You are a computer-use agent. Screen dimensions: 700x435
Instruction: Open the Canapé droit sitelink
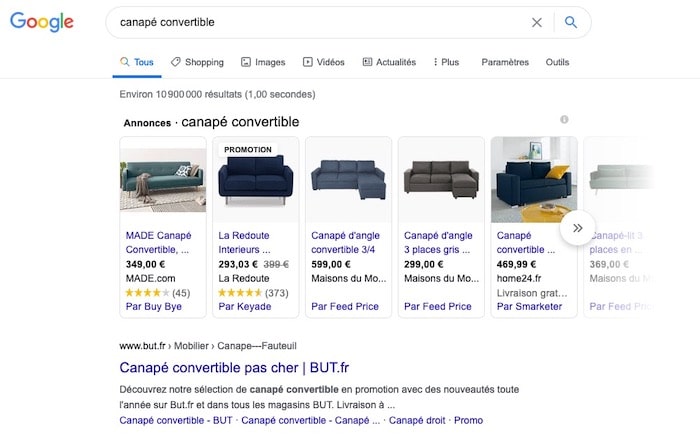416,420
